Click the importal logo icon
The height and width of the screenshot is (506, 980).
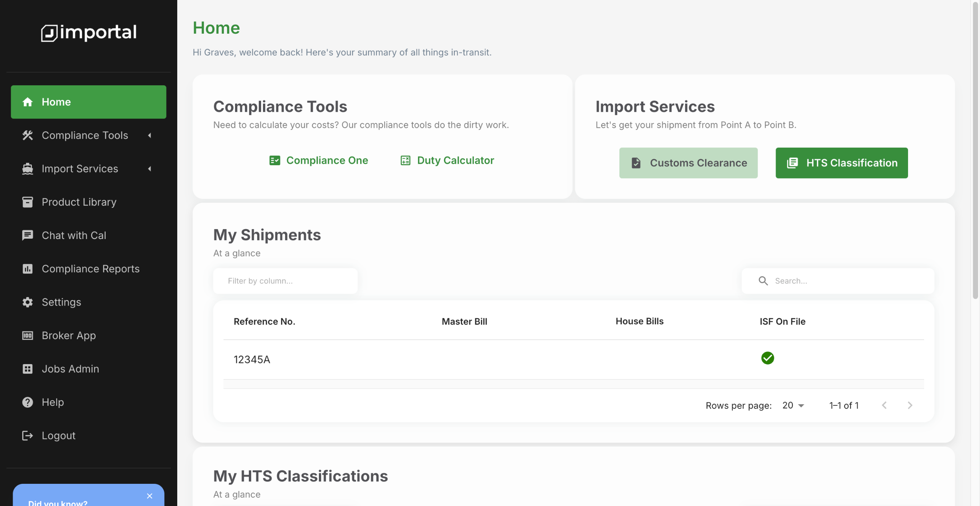click(49, 33)
